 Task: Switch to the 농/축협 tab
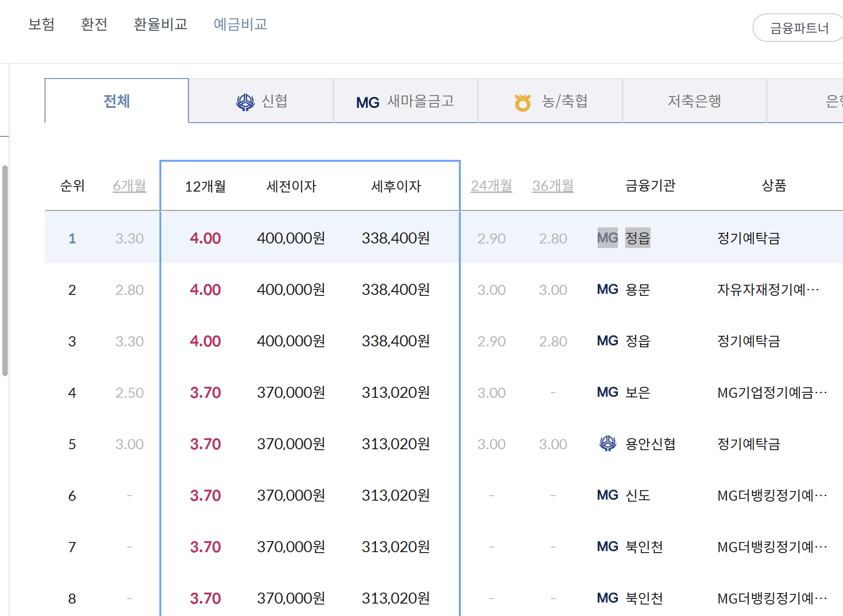click(550, 101)
